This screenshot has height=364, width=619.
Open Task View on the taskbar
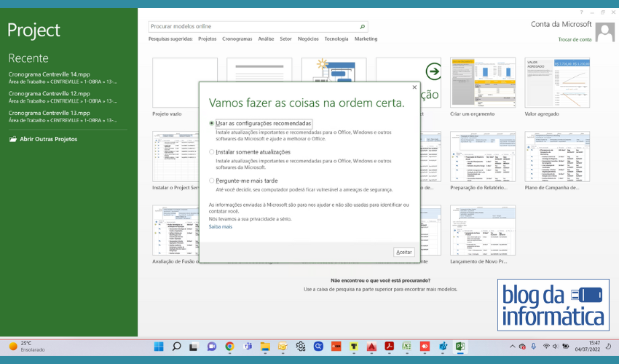pos(193,347)
